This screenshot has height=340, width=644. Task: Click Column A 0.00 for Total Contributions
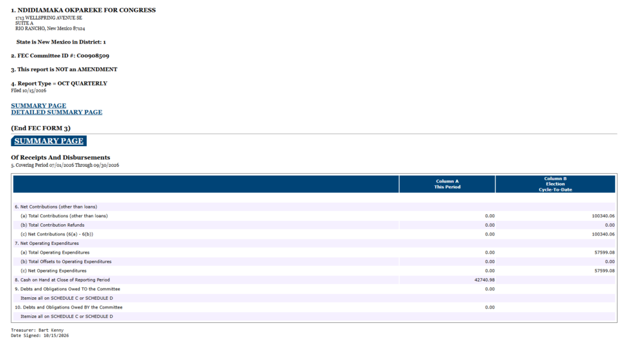[489, 216]
